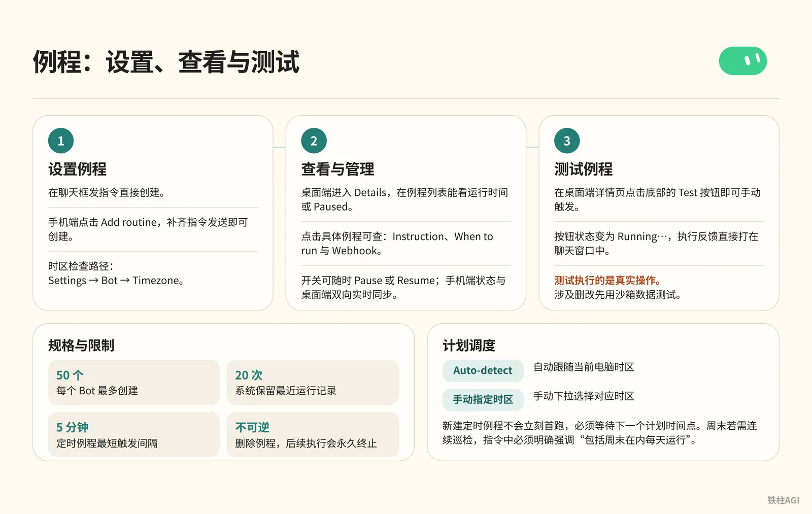Screen dimensions: 812x514
Task: Click the 规格与限制 section heading
Action: pyautogui.click(x=81, y=346)
